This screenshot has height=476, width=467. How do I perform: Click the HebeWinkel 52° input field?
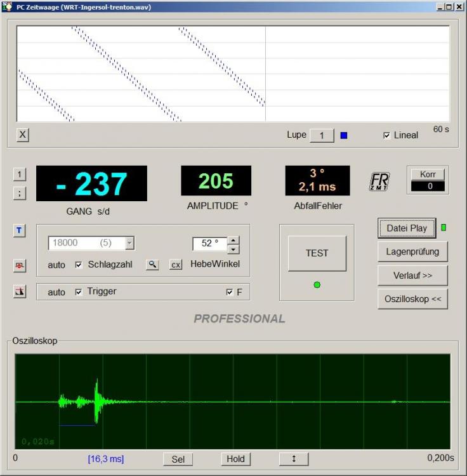[210, 244]
